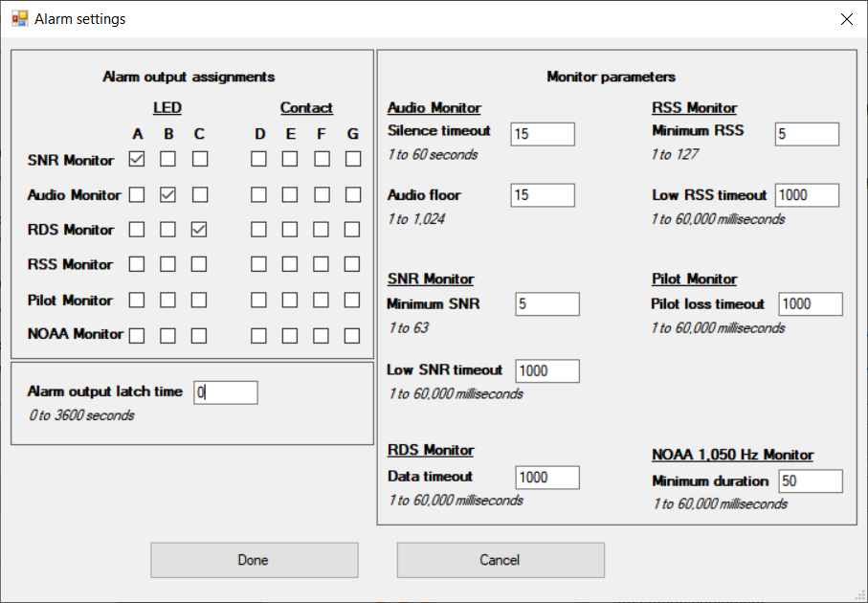
Task: Click the '1 to 60 seconds' hint
Action: (x=433, y=154)
